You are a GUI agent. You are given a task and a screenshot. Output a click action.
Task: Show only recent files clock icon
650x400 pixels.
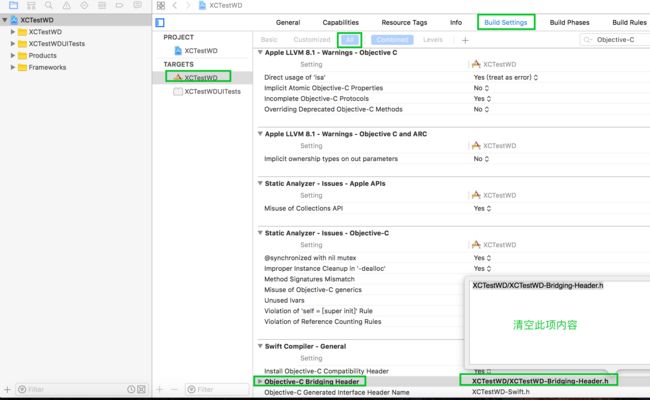(x=131, y=389)
